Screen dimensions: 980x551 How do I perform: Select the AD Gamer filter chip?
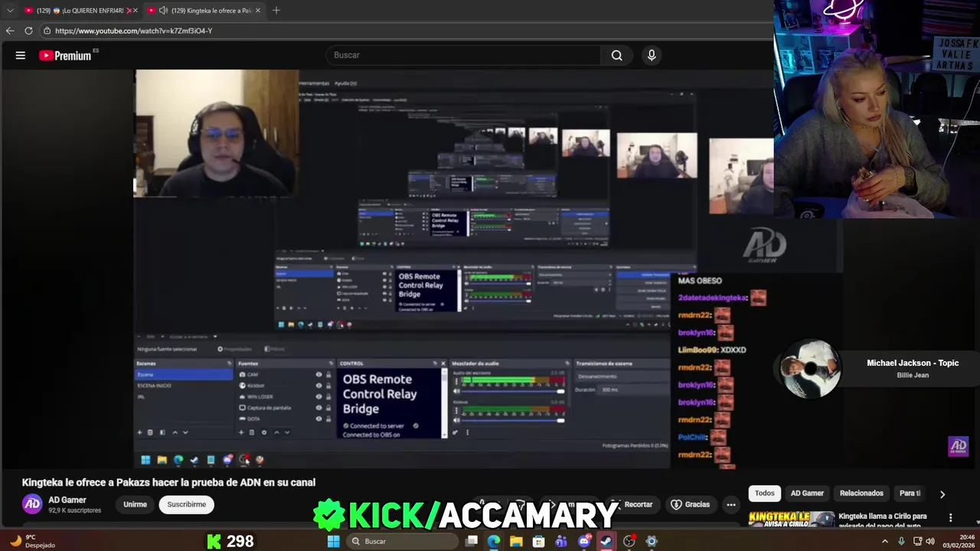[x=807, y=493]
